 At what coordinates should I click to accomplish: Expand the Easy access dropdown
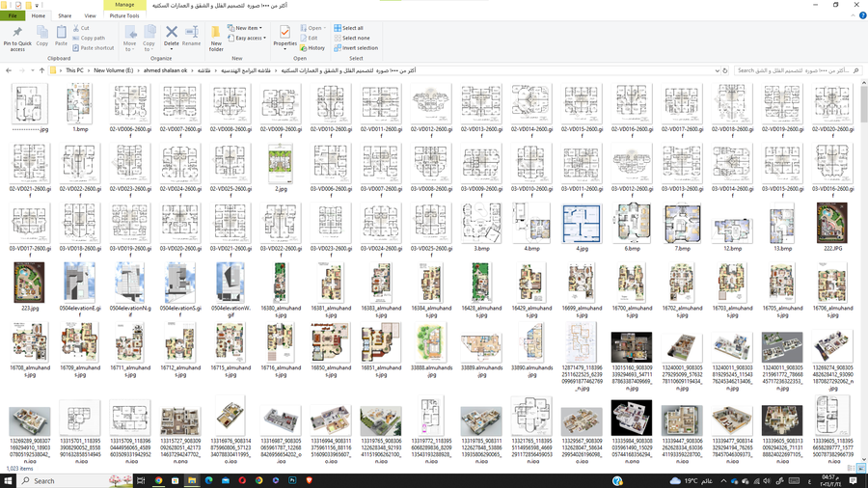click(249, 38)
